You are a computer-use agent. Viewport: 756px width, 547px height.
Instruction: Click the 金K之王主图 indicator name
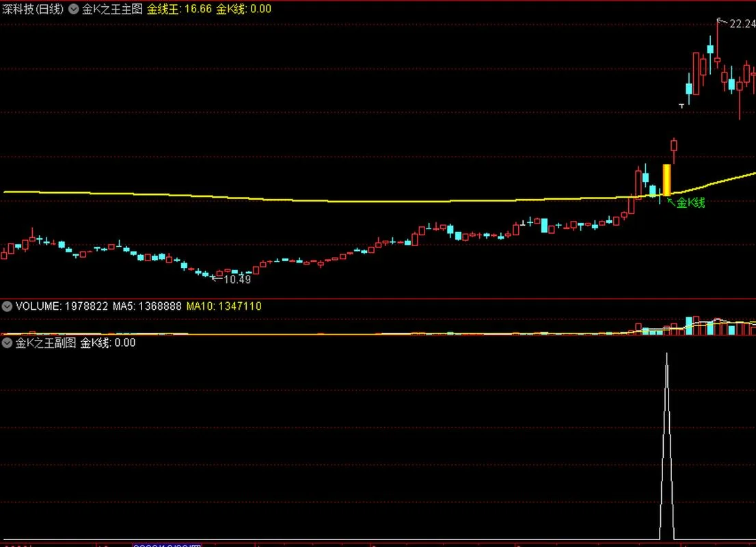112,9
